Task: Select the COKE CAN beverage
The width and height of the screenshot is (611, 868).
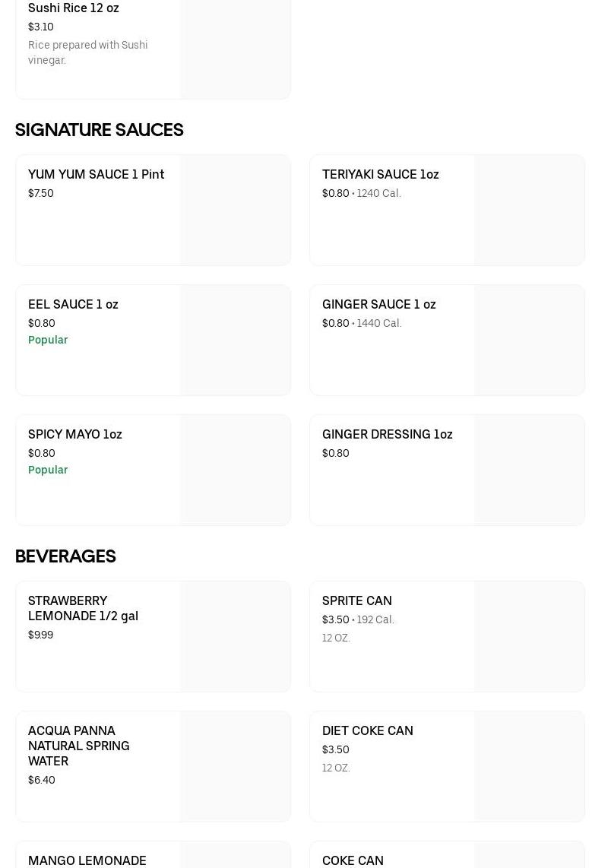Action: (x=353, y=860)
